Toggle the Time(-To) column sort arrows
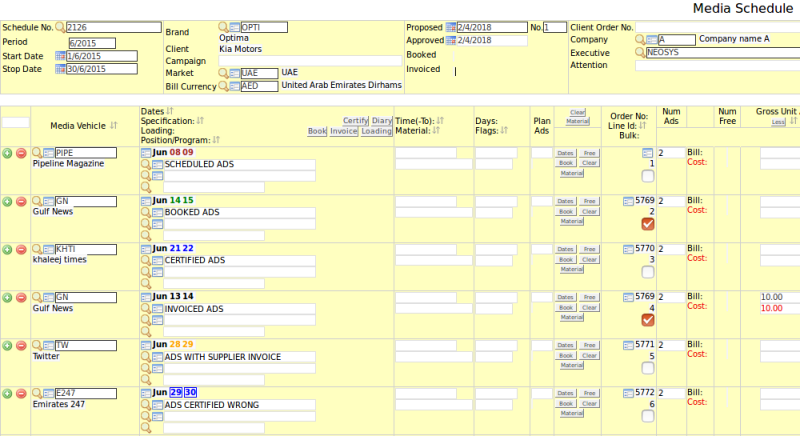 click(x=440, y=120)
